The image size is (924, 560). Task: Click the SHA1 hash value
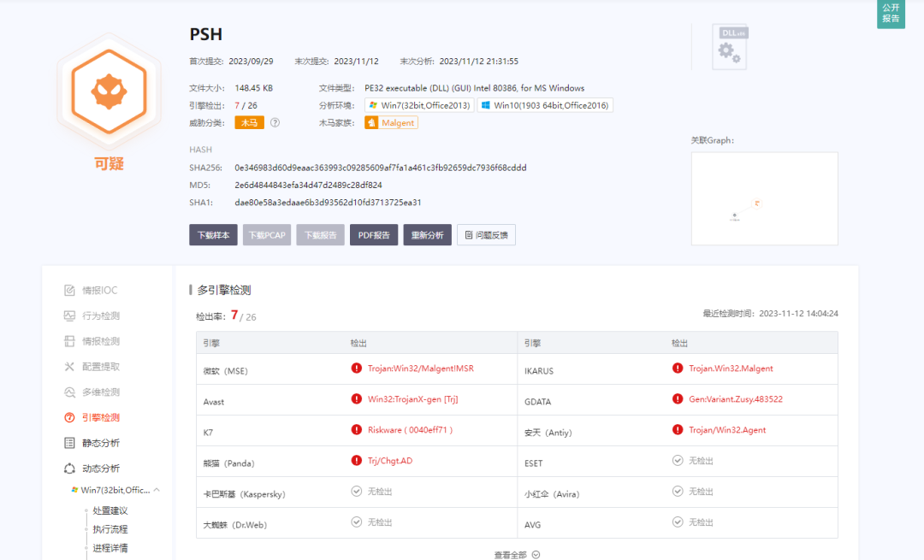328,202
